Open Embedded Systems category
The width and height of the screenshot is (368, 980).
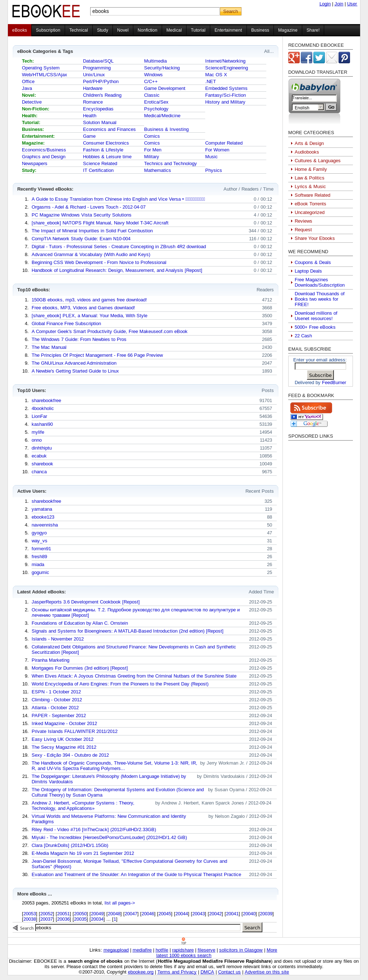tap(226, 88)
